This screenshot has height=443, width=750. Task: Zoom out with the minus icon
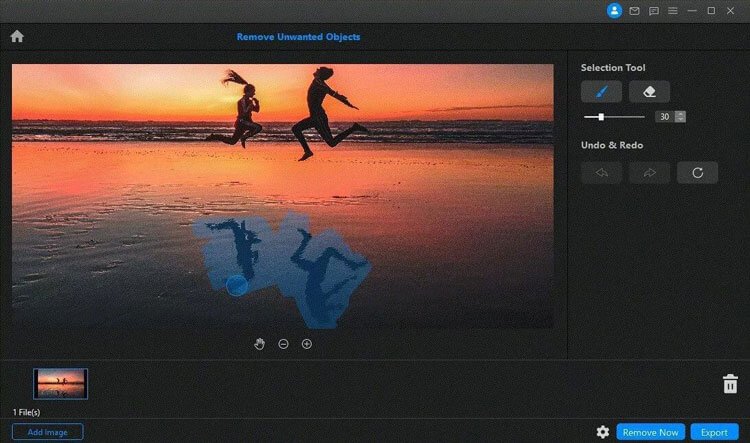(283, 344)
